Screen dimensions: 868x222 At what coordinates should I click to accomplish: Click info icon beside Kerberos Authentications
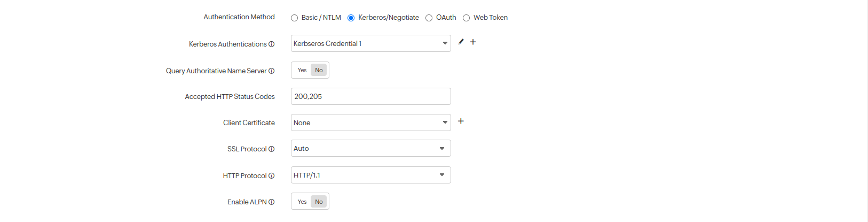click(x=272, y=44)
